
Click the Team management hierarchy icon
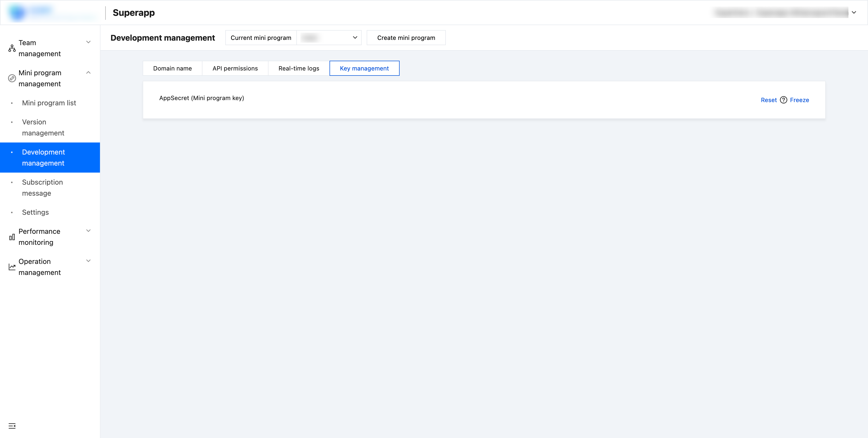(12, 48)
